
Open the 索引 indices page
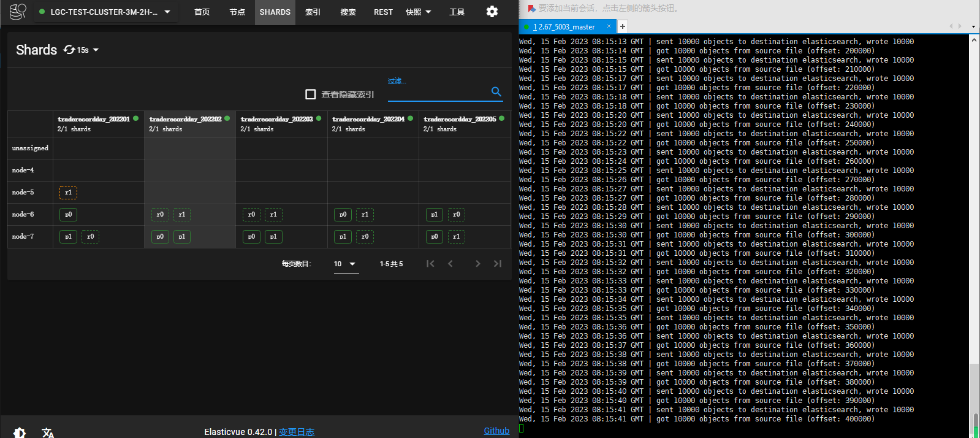[313, 12]
